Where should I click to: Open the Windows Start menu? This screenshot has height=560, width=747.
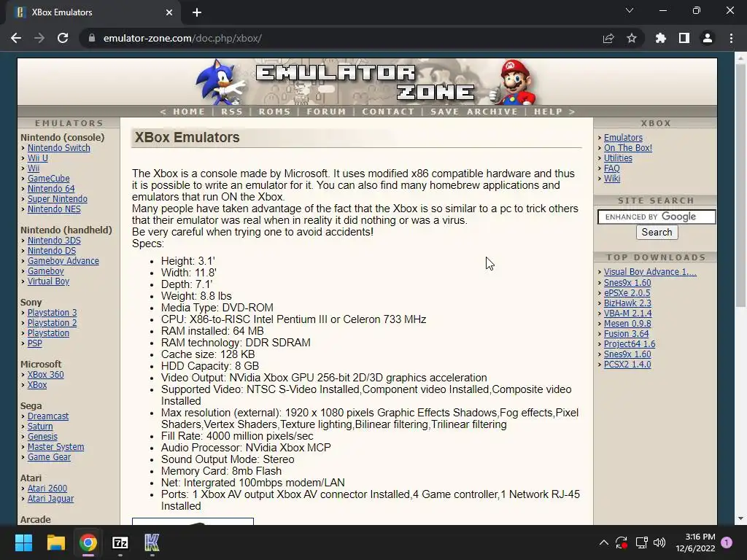23,542
